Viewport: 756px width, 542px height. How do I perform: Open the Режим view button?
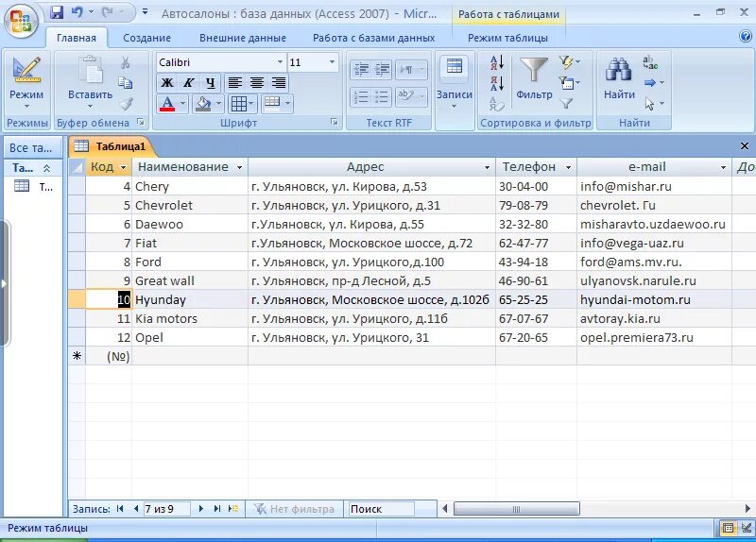(26, 83)
